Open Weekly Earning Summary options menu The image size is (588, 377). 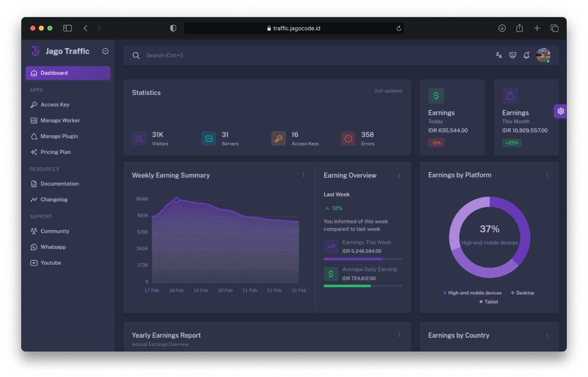(x=303, y=174)
